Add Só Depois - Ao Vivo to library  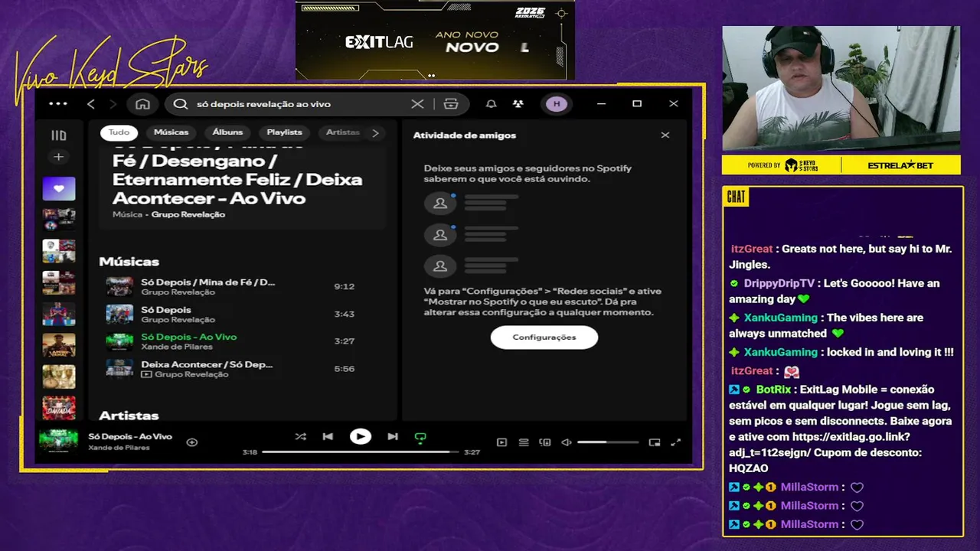pos(192,442)
